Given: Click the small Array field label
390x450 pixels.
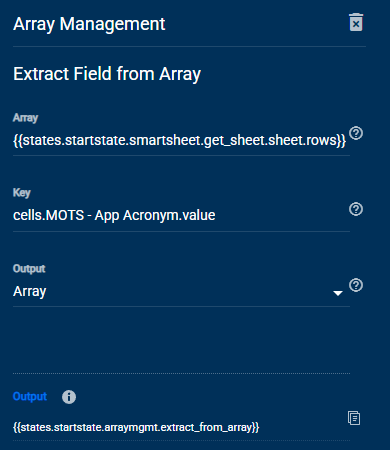Looking at the screenshot, I should tap(26, 117).
